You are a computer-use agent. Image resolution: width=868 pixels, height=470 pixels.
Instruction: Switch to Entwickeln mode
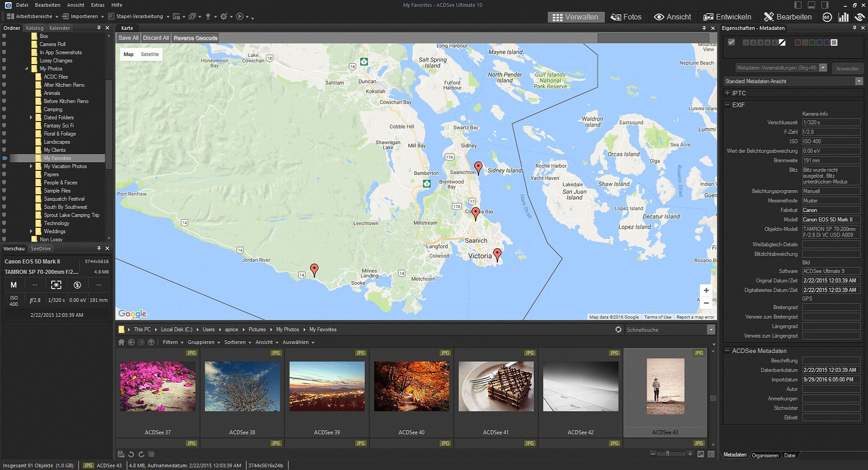[727, 17]
